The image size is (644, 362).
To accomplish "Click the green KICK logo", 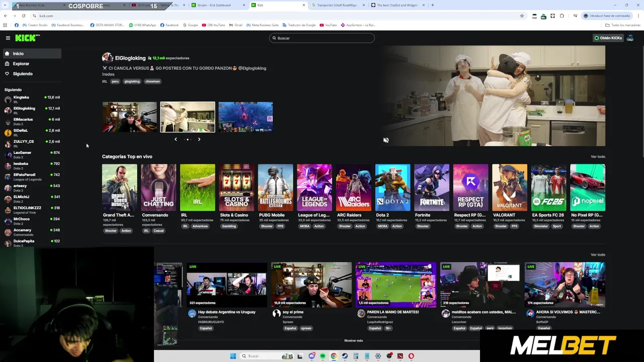I will (x=27, y=38).
